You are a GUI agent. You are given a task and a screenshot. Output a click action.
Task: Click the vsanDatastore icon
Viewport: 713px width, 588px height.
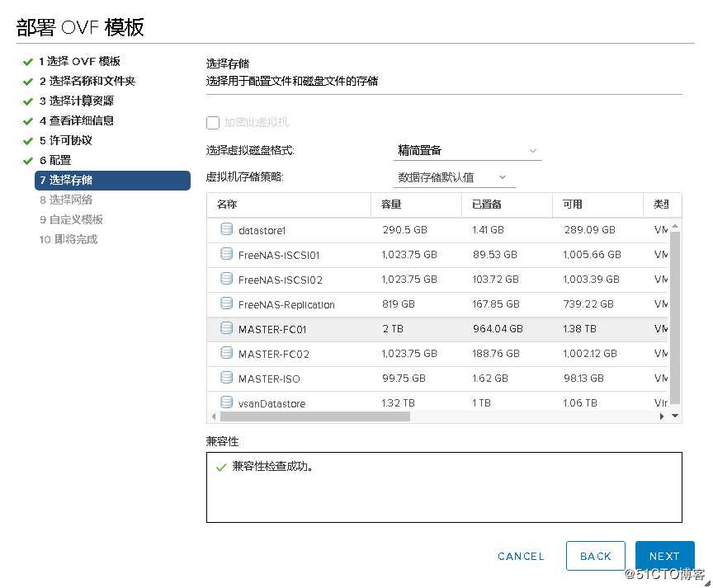226,402
